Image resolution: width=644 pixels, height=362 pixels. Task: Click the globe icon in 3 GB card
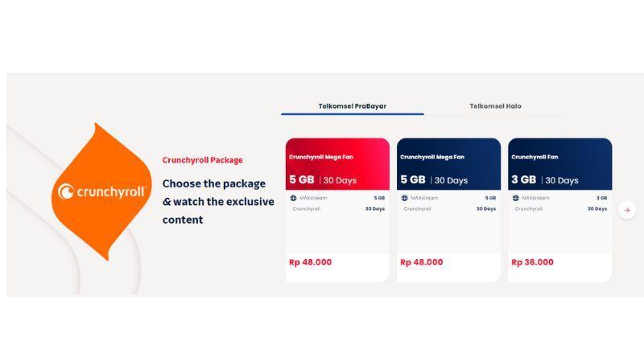pos(515,198)
